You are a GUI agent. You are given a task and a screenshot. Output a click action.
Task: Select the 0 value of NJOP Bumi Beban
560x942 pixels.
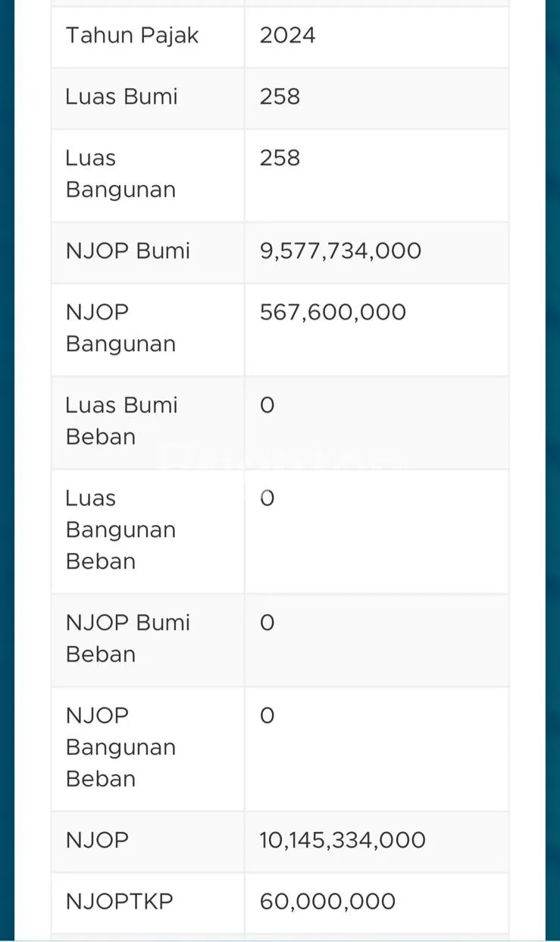pos(267,623)
